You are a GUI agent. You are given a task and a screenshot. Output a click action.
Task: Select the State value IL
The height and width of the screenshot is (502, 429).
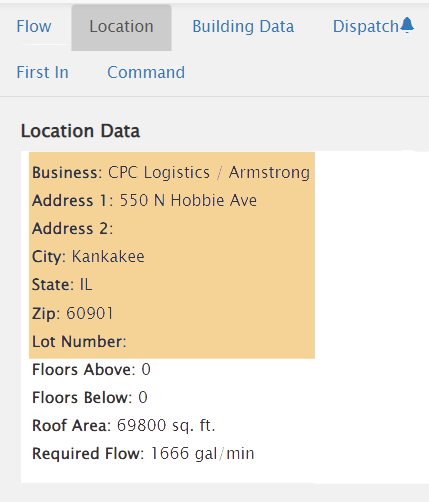pos(86,285)
